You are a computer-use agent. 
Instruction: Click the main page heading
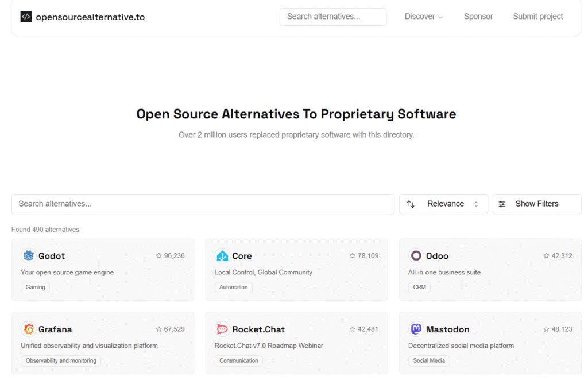[296, 114]
